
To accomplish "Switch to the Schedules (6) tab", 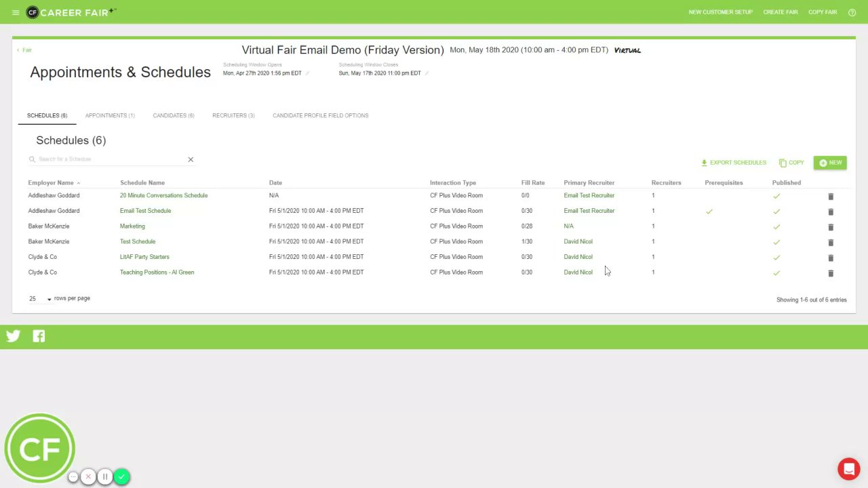I will coord(47,116).
